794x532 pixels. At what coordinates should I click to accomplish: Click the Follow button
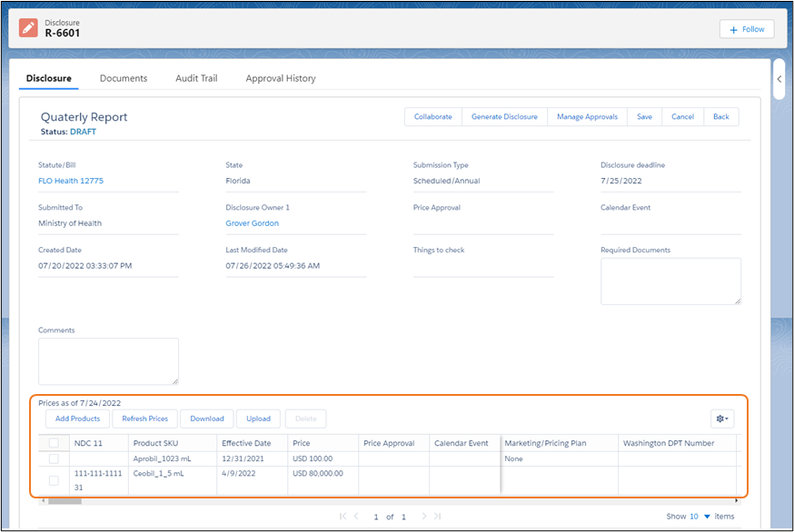[747, 29]
